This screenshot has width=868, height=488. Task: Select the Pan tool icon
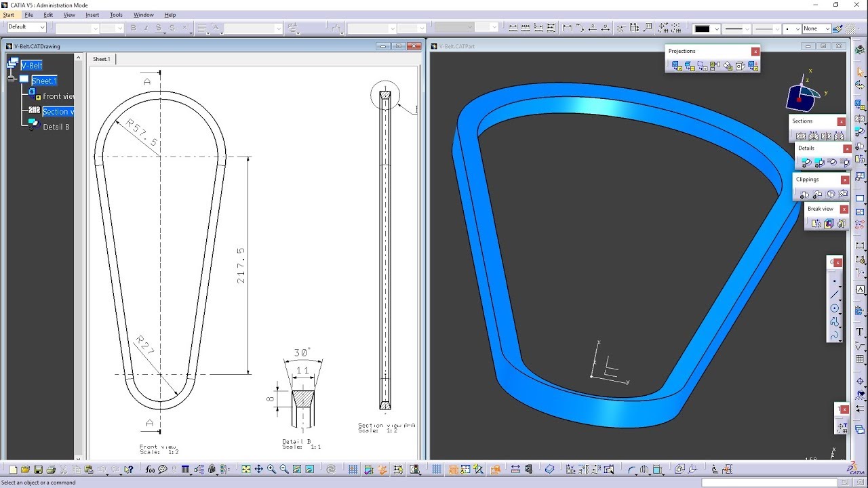point(258,469)
